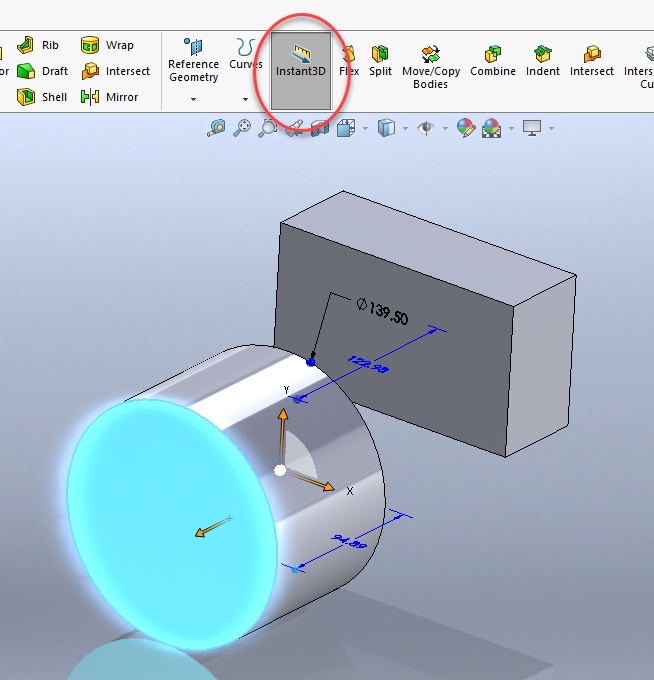Screen dimensions: 654x680
Task: Select the Flex feature tool
Action: pos(349,61)
